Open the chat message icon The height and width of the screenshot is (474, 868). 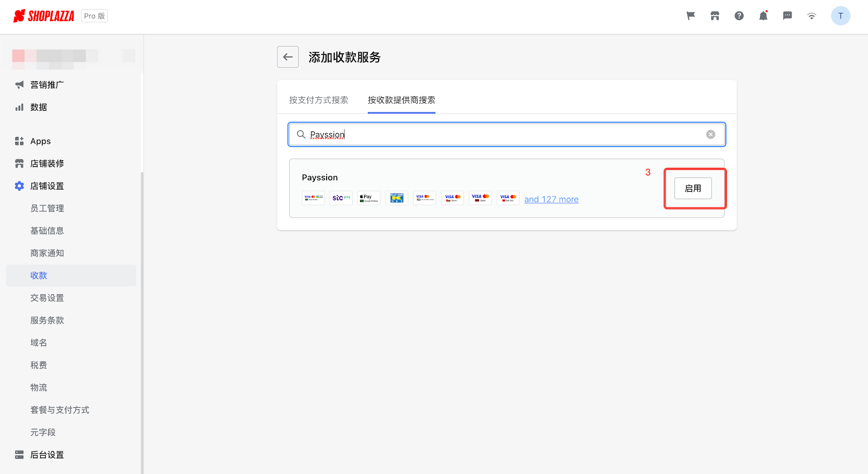coord(788,16)
